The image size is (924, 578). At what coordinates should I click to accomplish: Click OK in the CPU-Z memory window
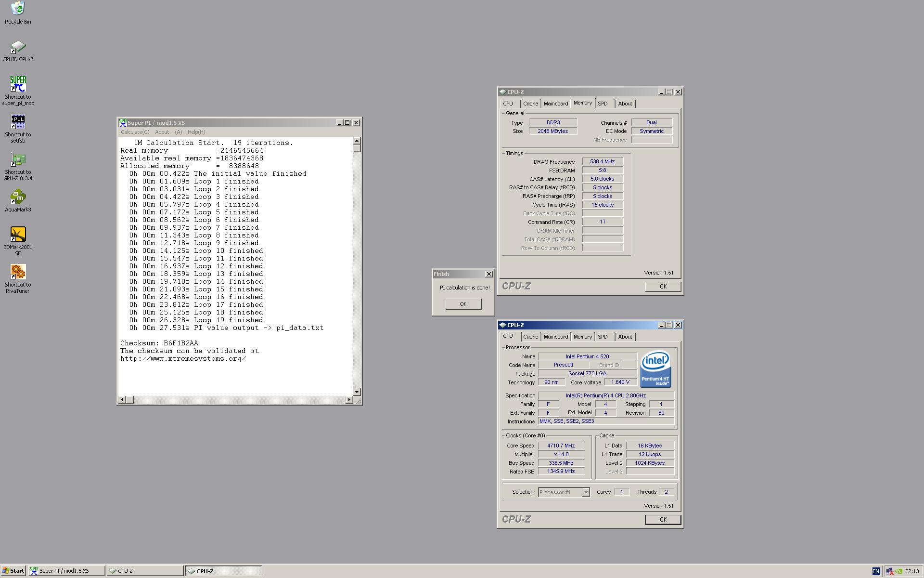click(x=663, y=287)
